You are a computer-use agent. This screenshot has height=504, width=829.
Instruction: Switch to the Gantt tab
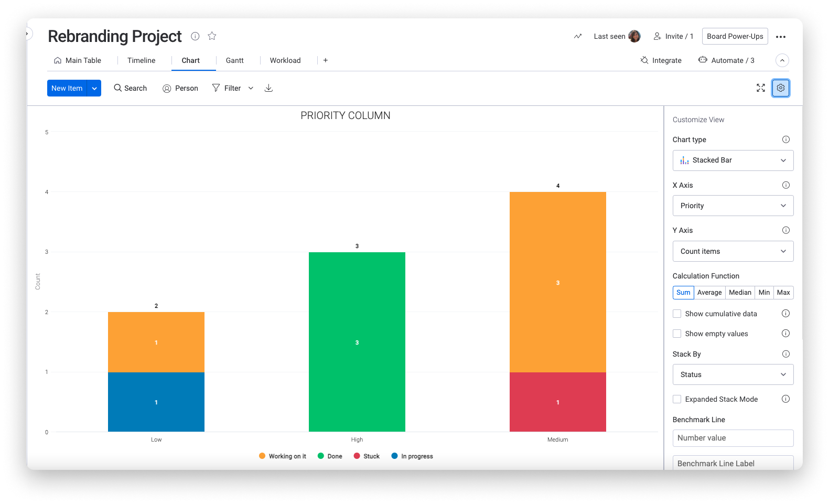click(234, 60)
